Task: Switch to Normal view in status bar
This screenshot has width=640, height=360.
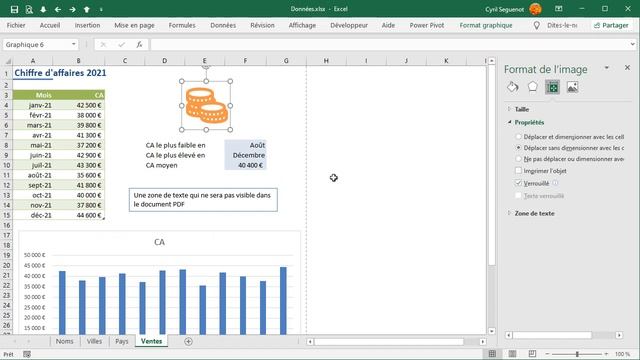Action: coord(492,354)
